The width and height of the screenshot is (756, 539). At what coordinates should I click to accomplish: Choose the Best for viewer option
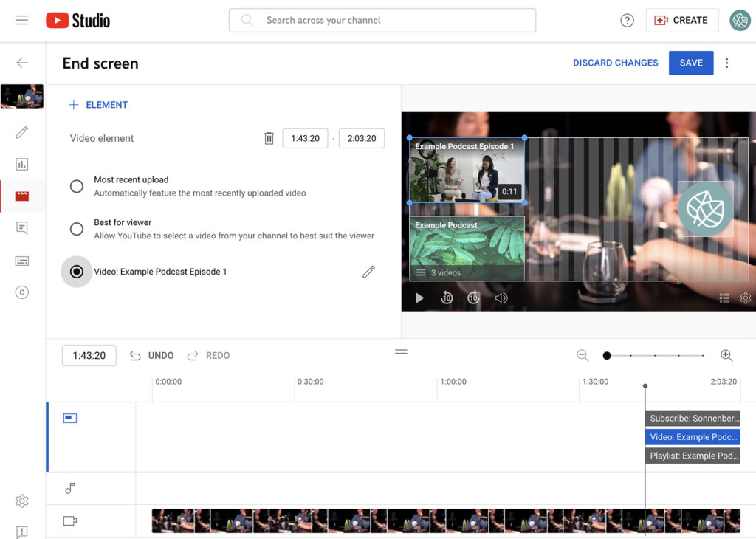coord(77,229)
